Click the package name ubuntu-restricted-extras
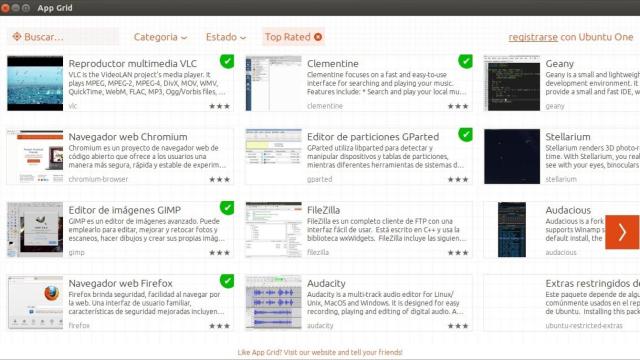The width and height of the screenshot is (640, 360). (584, 326)
